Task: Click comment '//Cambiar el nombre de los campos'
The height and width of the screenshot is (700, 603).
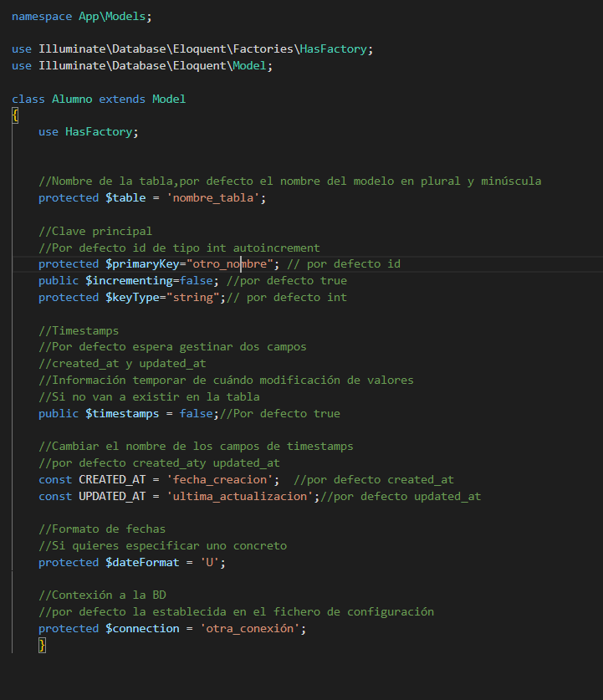Action: coord(196,446)
